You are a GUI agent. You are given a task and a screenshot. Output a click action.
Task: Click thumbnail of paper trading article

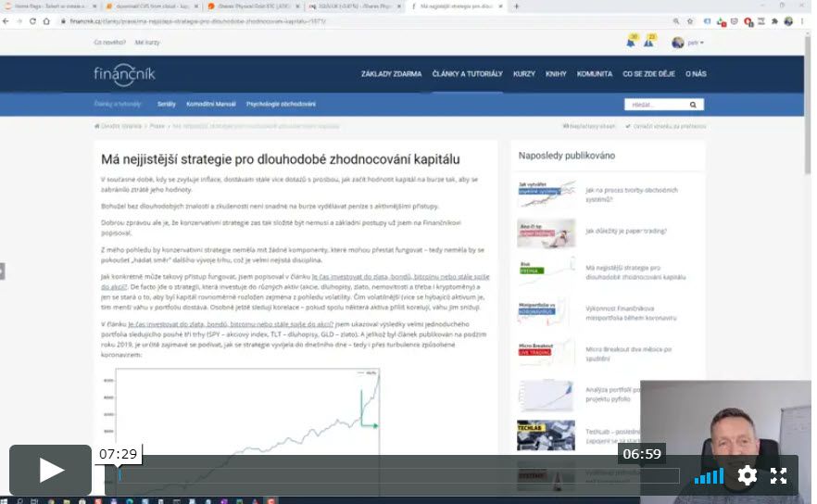[x=547, y=233]
